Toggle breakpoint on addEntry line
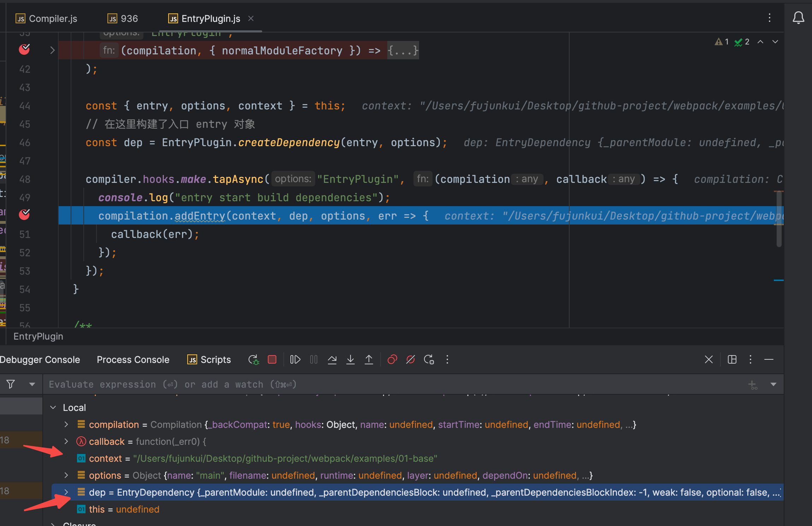812x526 pixels. pos(24,215)
